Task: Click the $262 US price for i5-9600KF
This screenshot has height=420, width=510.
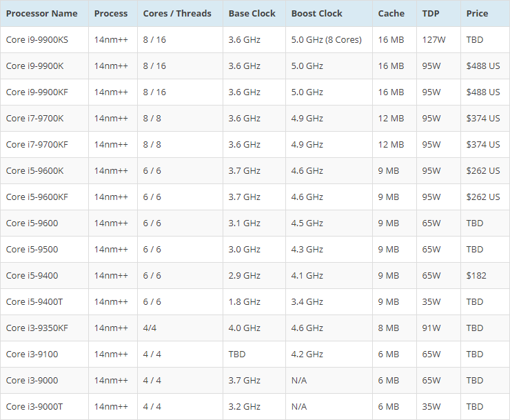Action: (x=483, y=197)
